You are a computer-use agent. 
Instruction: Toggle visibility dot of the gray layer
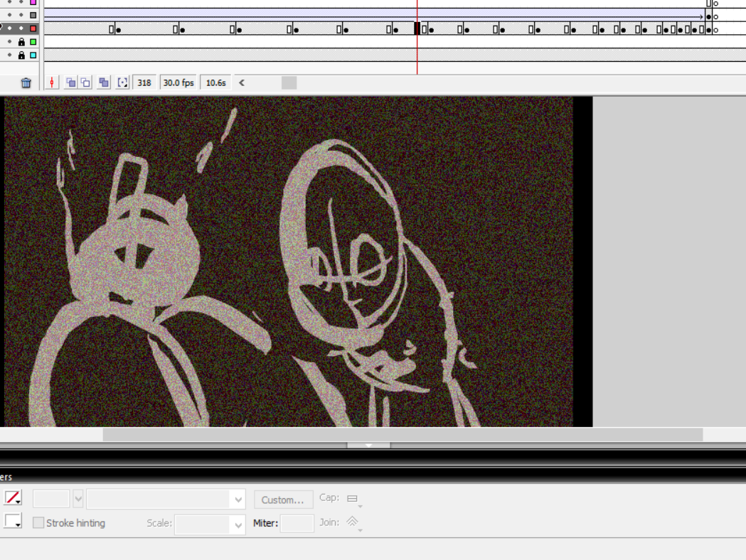point(9,15)
